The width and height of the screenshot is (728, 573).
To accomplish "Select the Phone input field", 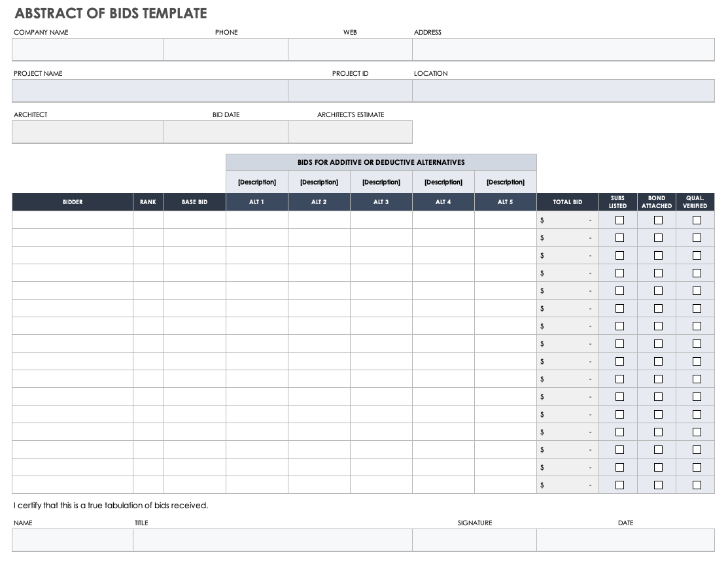I will (226, 50).
